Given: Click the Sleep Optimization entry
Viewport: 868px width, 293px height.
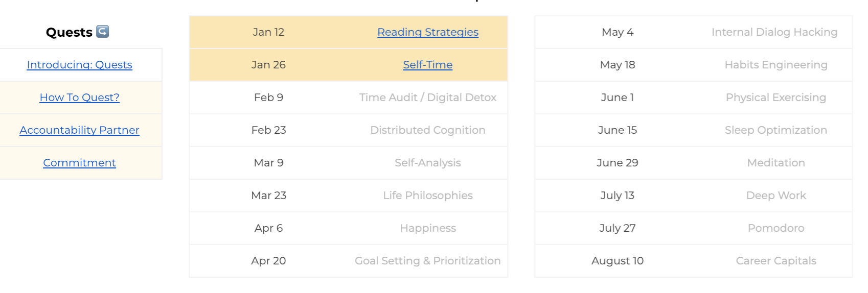Looking at the screenshot, I should (x=775, y=130).
